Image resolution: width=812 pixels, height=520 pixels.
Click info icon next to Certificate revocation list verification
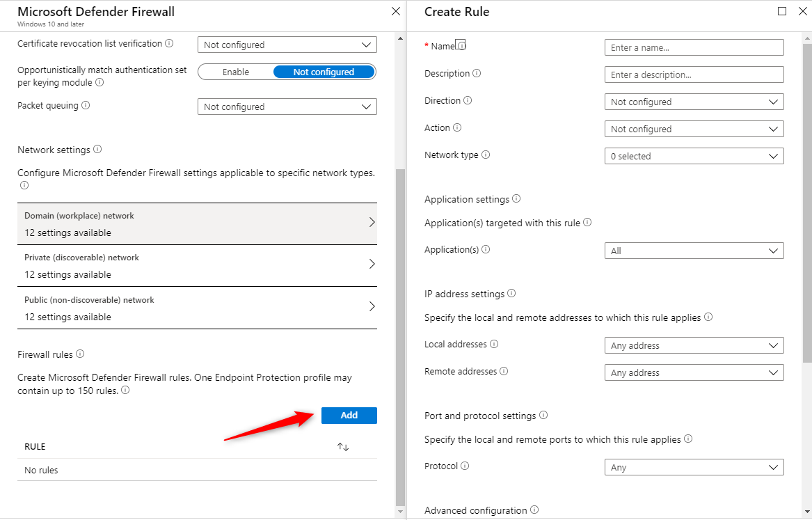point(169,43)
